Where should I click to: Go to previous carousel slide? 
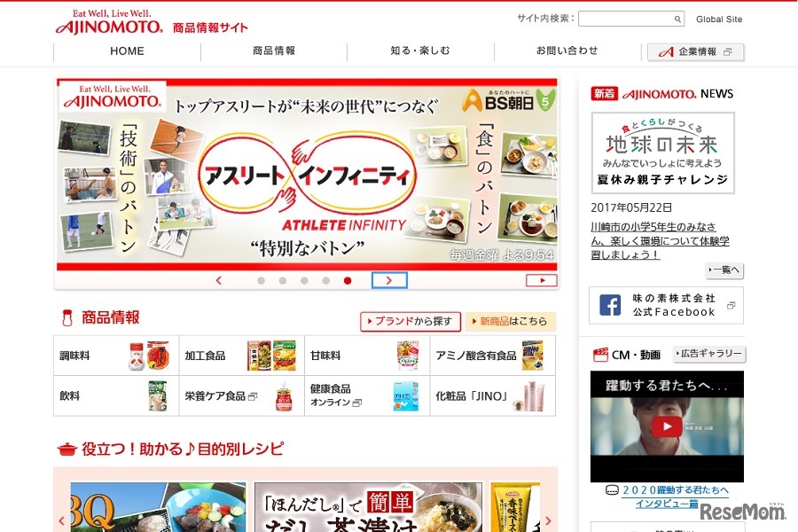[219, 280]
